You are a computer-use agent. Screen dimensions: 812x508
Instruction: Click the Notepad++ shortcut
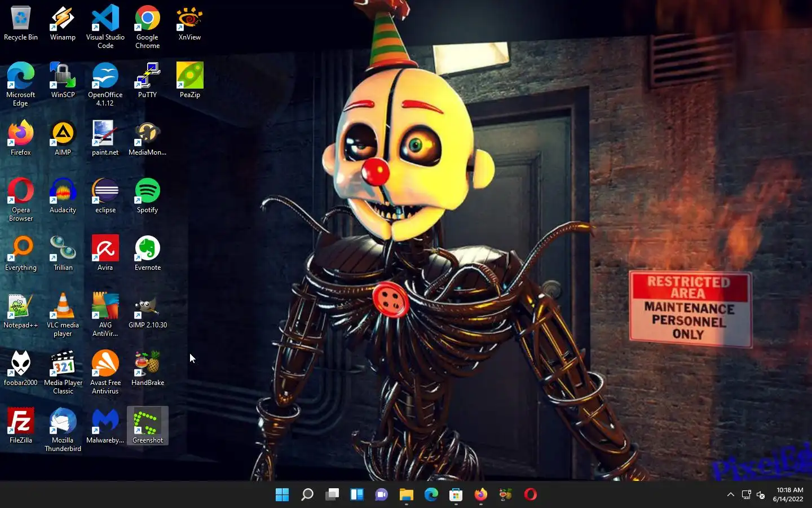tap(21, 312)
